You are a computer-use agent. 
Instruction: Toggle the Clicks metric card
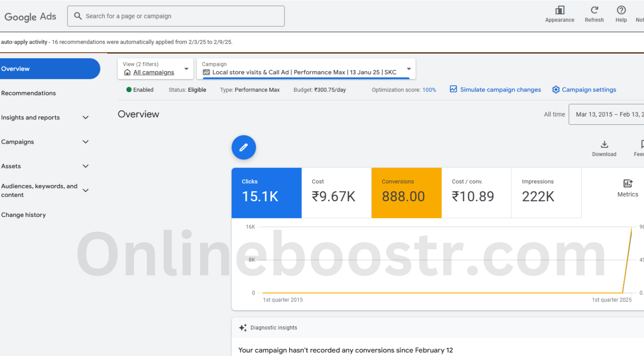point(266,193)
